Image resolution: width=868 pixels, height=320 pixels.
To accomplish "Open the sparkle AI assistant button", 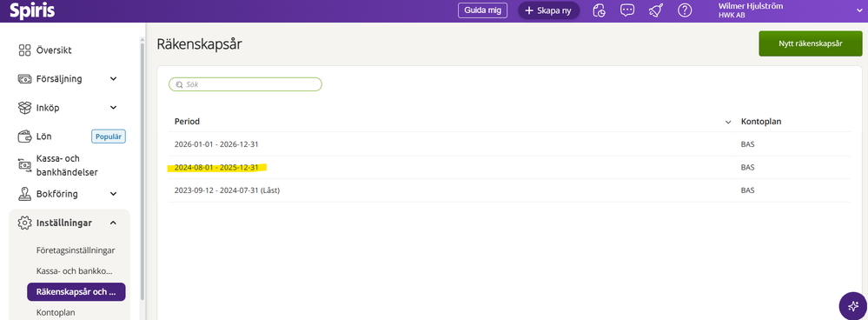I will (x=853, y=306).
